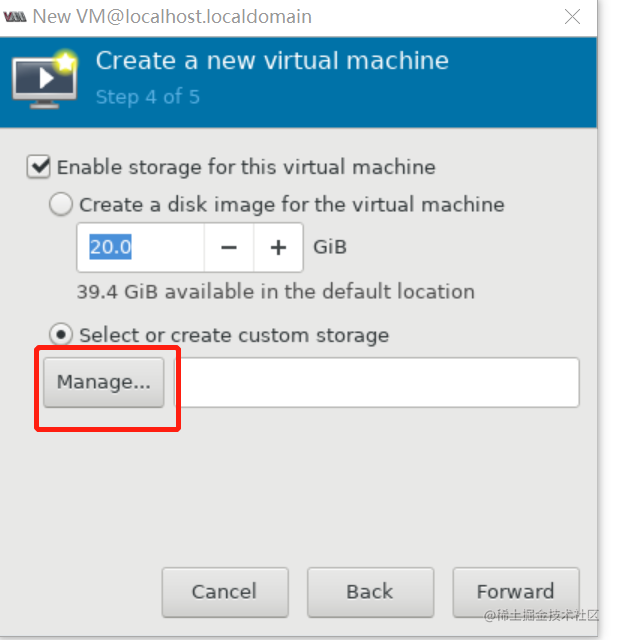Open the Manage... storage browser
The height and width of the screenshot is (640, 617).
103,382
